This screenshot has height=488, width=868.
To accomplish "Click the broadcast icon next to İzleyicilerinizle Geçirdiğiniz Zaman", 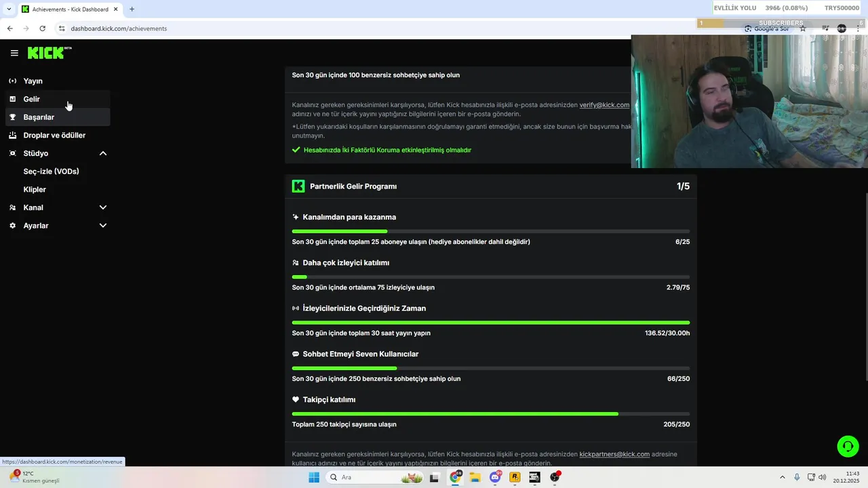I will (x=296, y=308).
